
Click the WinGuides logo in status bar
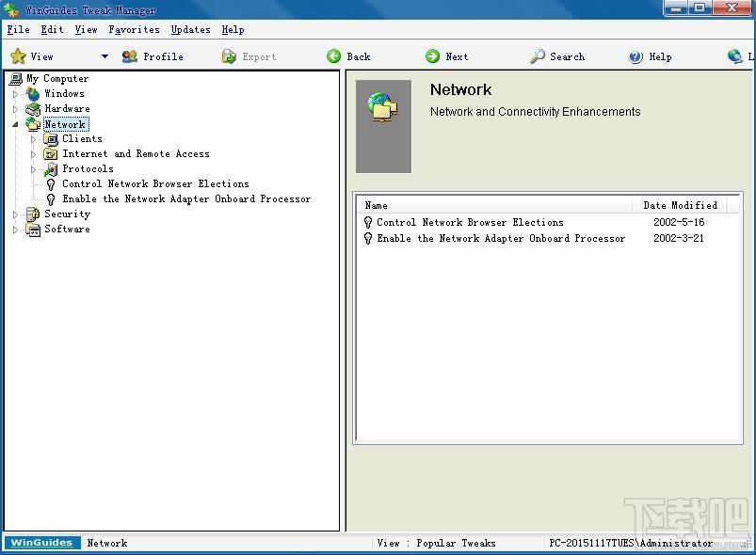click(42, 543)
